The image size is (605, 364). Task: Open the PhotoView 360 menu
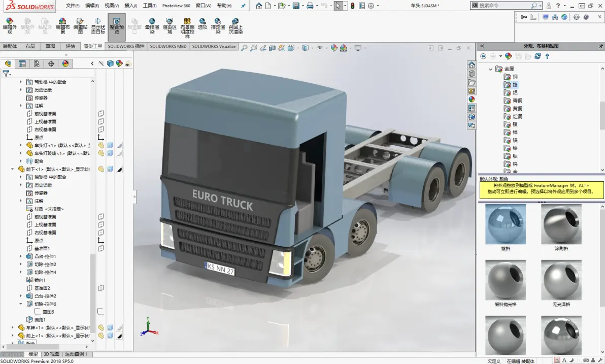(176, 6)
